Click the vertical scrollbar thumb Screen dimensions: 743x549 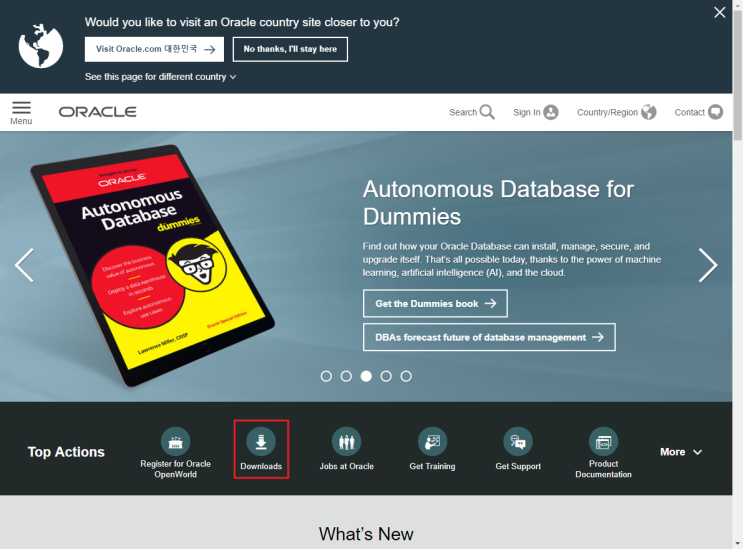click(738, 76)
